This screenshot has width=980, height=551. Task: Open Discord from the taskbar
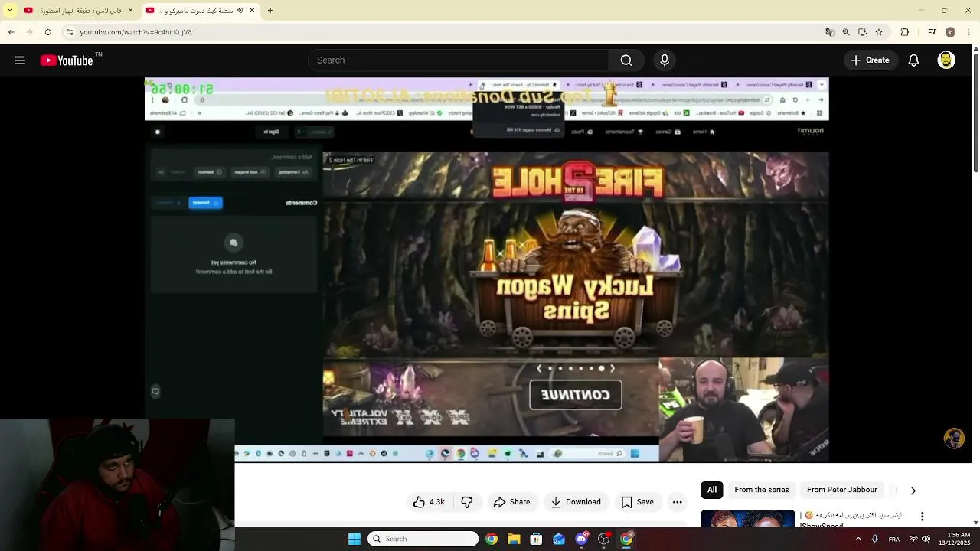[x=581, y=539]
